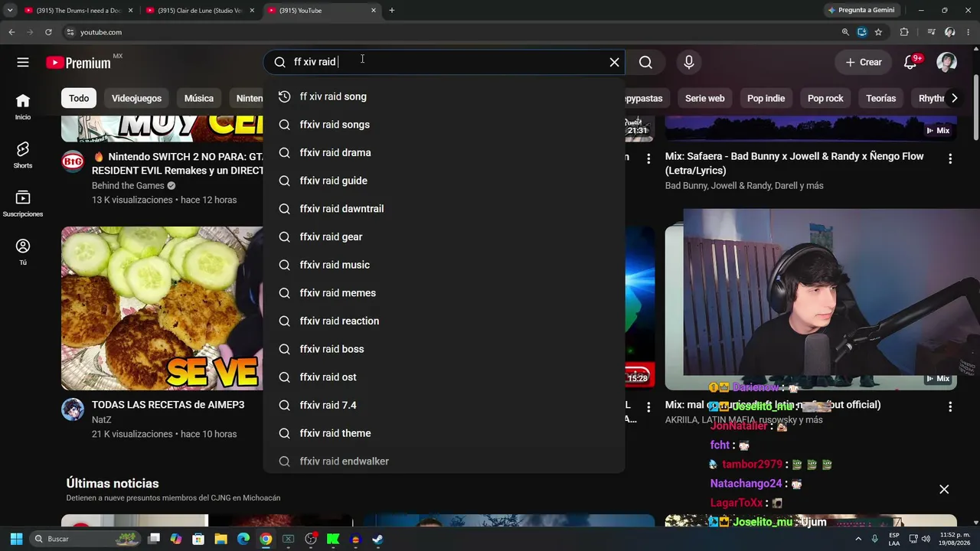This screenshot has width=980, height=551.
Task: Open the account avatar menu
Action: [x=947, y=62]
